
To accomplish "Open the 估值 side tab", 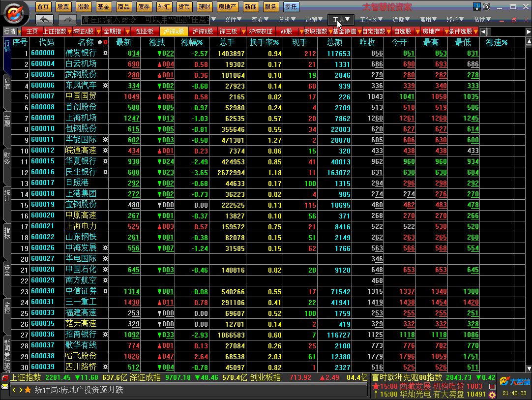I will click(x=7, y=83).
